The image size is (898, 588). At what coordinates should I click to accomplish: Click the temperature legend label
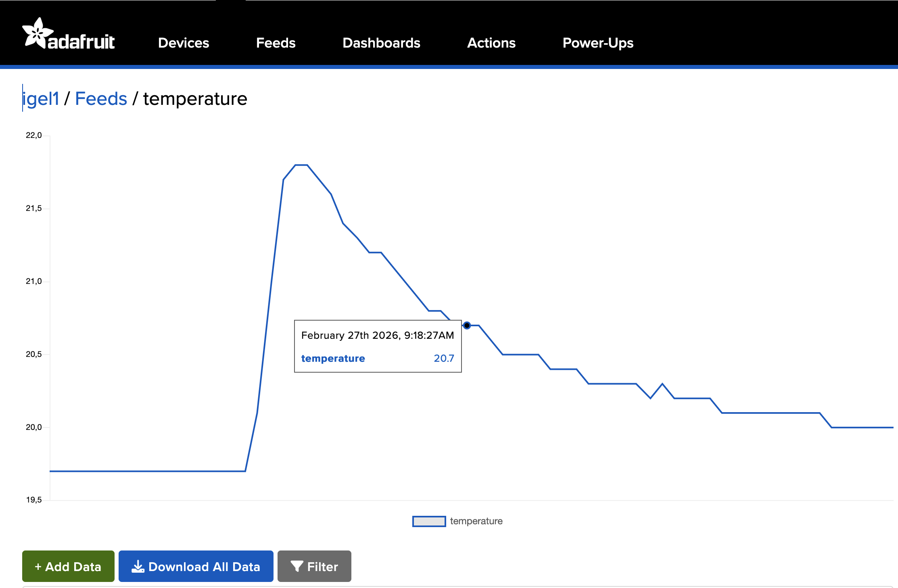pyautogui.click(x=476, y=521)
